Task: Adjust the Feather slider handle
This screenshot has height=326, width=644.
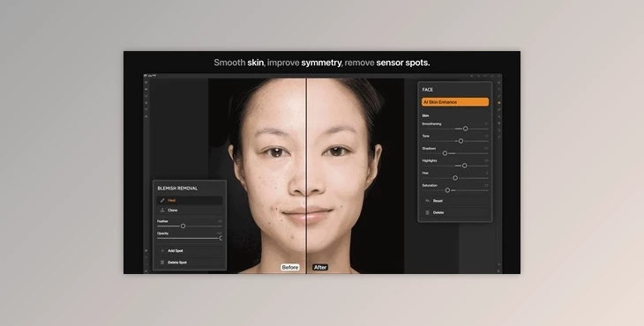Action: pos(183,226)
